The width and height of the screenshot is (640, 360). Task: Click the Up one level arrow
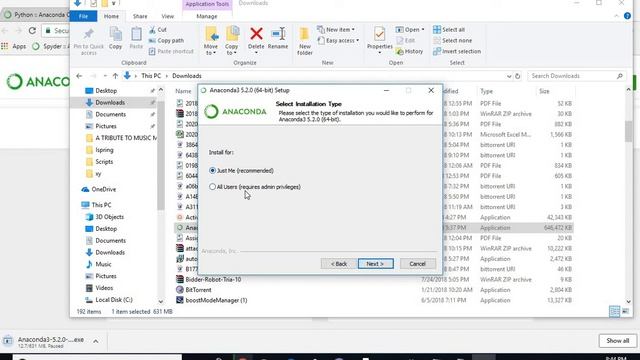click(115, 76)
